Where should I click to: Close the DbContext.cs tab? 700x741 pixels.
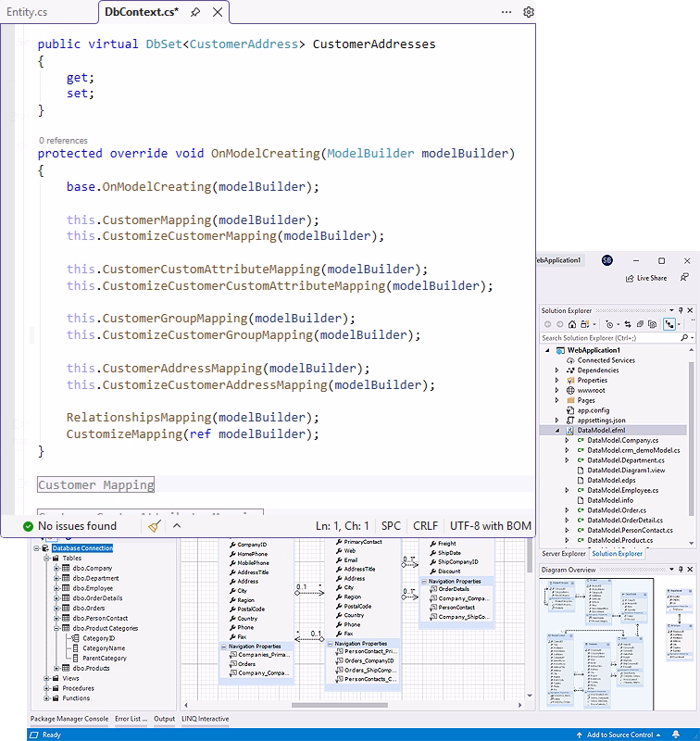pos(218,12)
